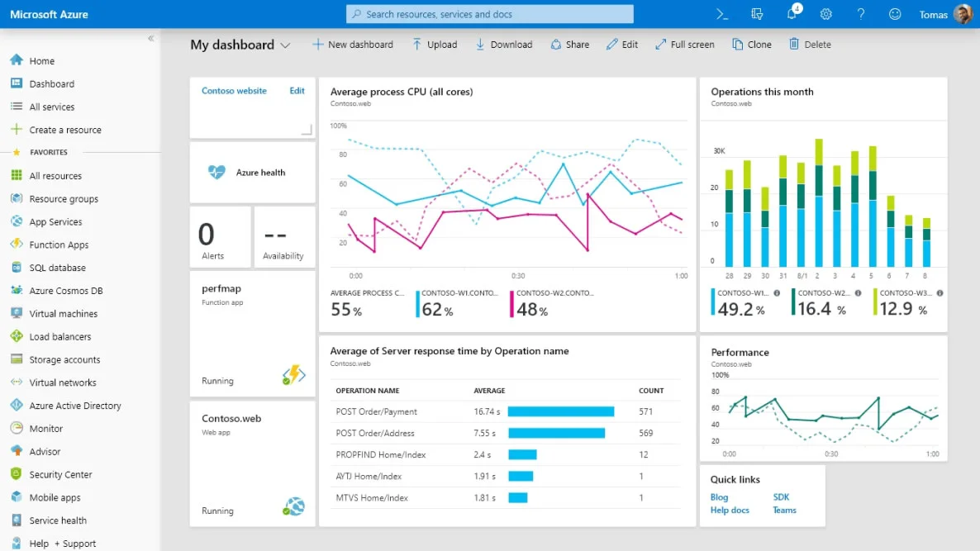Click the All services list icon
The height and width of the screenshot is (551, 980).
coord(17,107)
